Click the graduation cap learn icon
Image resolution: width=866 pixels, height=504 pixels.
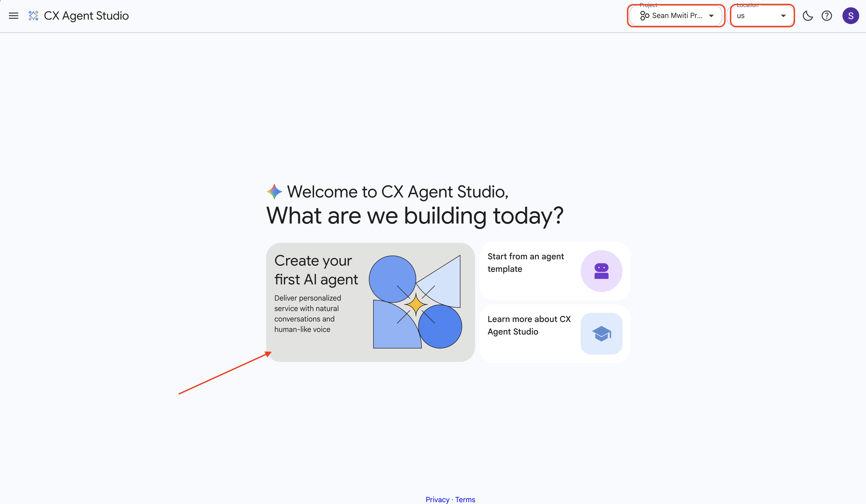coord(601,334)
